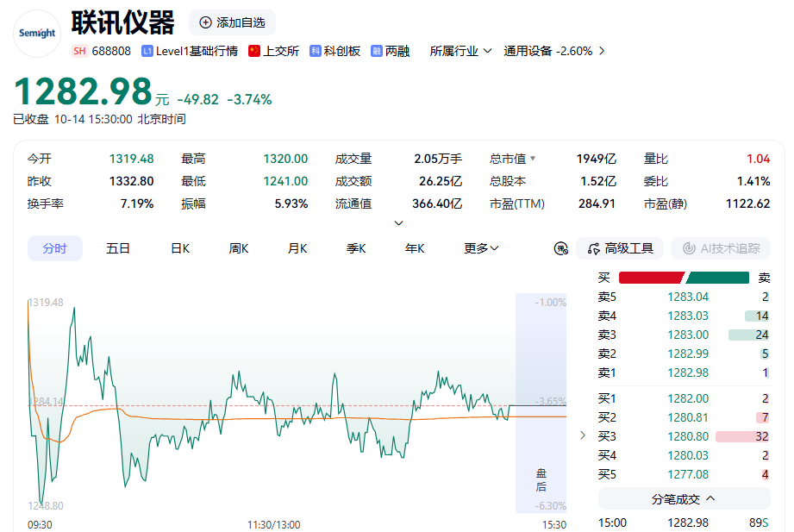This screenshot has height=532, width=794.
Task: Add stock via 添加自选 button
Action: [x=232, y=22]
